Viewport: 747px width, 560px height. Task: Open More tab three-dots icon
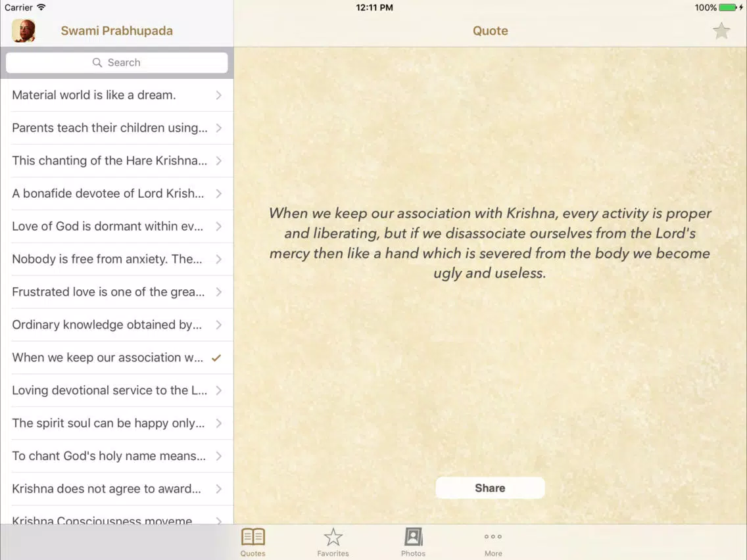(x=493, y=536)
